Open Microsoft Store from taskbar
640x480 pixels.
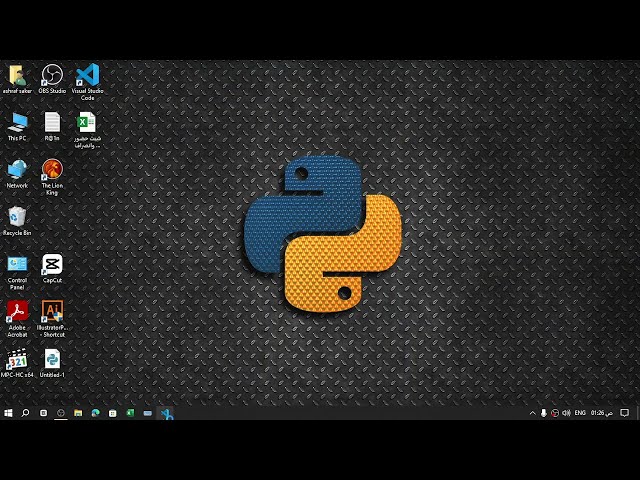point(113,413)
